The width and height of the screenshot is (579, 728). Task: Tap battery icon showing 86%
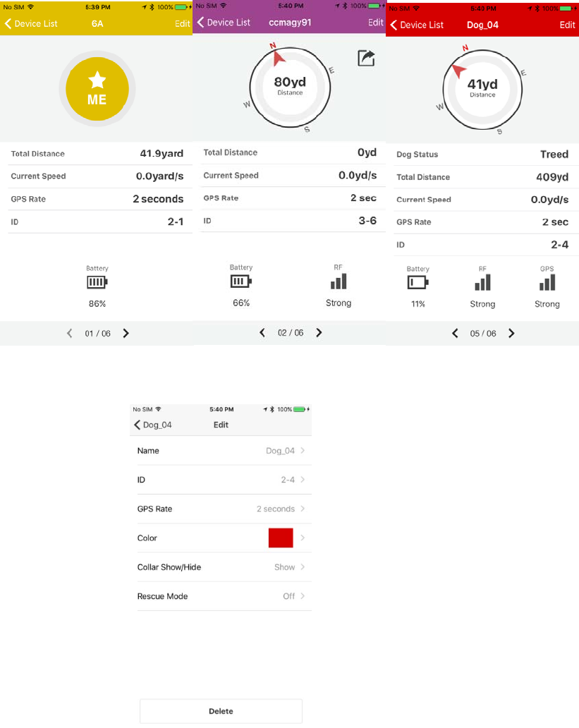coord(97,282)
